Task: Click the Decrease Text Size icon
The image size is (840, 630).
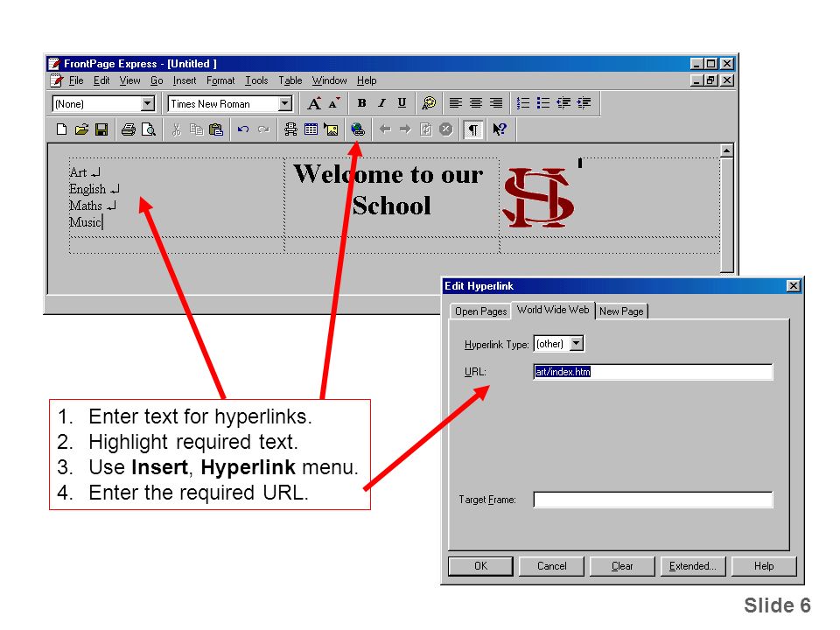Action: pyautogui.click(x=334, y=103)
